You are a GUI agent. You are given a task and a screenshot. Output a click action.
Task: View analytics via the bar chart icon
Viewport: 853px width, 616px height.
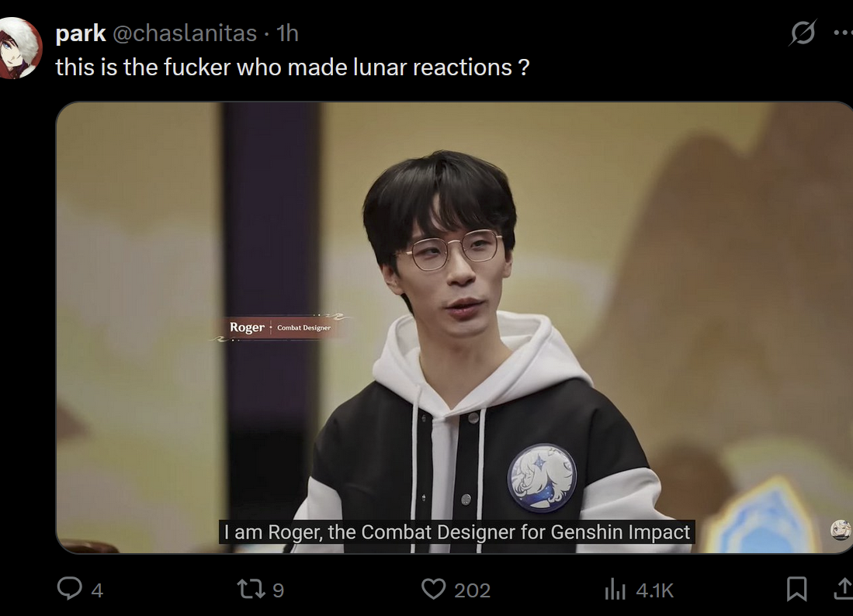615,589
